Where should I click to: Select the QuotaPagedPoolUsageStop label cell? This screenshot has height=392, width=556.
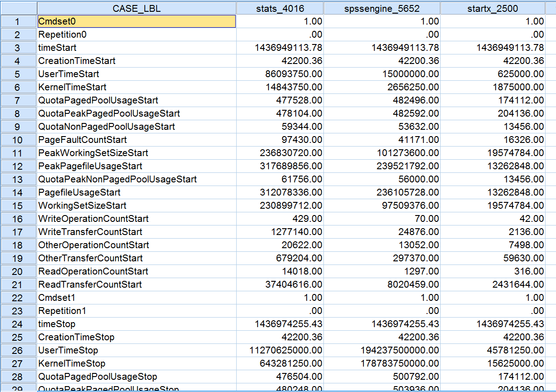(136, 377)
